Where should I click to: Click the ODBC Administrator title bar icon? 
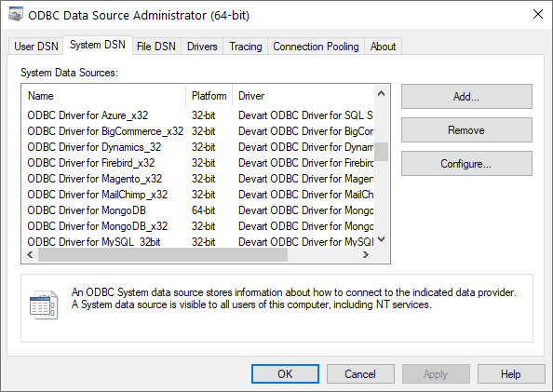(x=16, y=15)
